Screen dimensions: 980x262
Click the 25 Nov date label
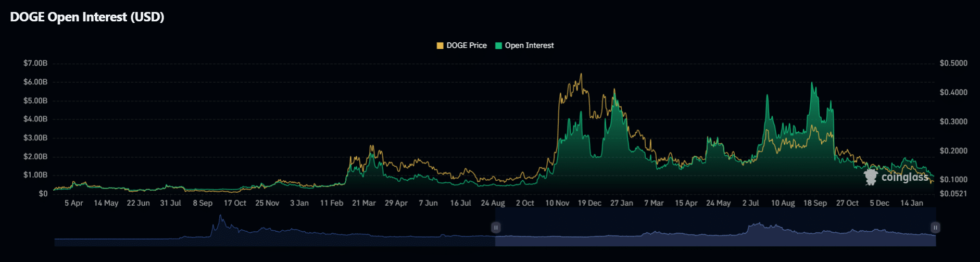pyautogui.click(x=268, y=203)
